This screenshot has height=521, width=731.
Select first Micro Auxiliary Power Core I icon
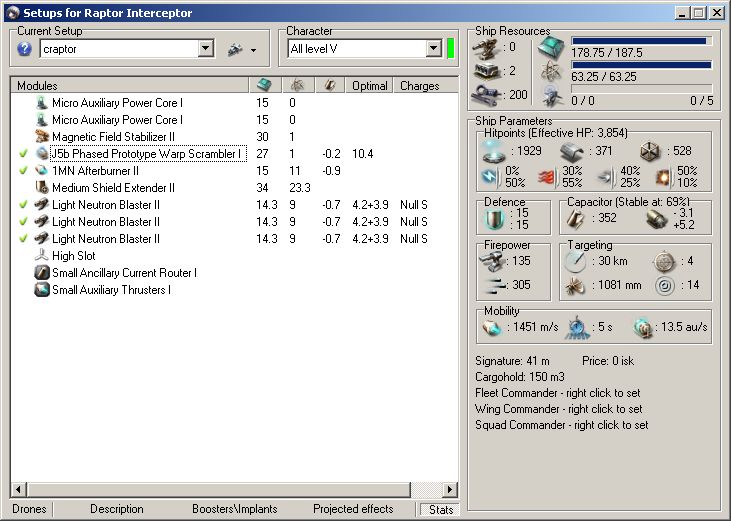[42, 103]
